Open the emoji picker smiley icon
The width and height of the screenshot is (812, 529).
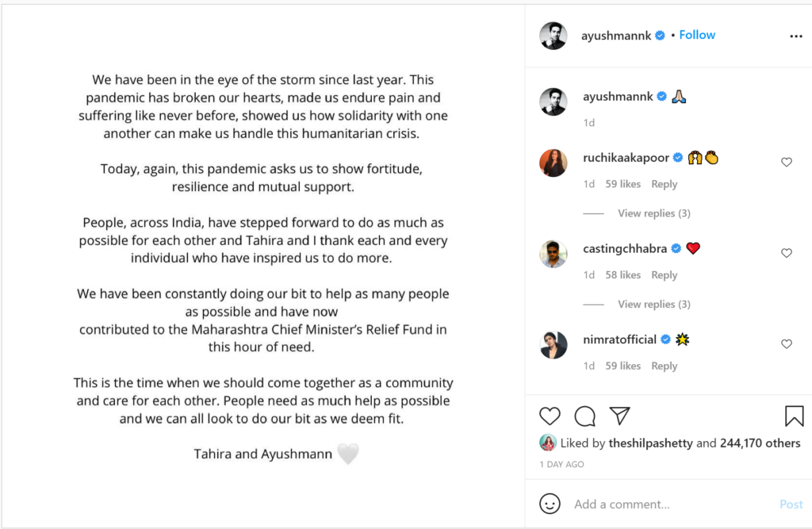550,504
